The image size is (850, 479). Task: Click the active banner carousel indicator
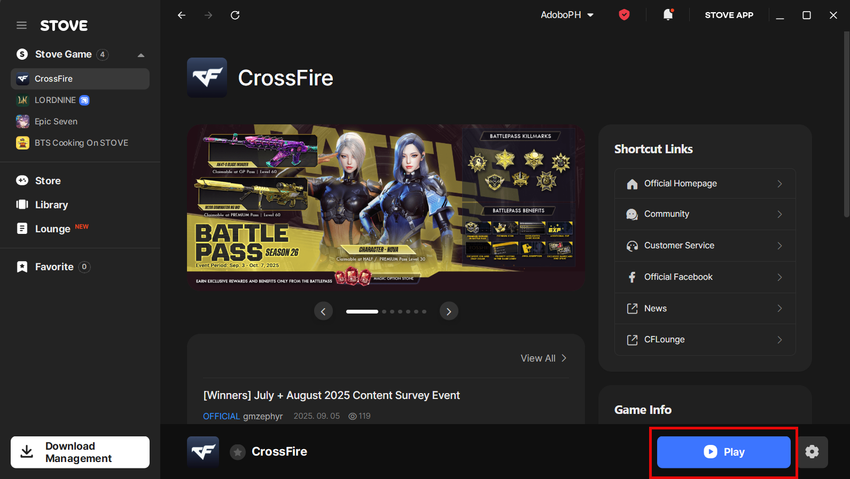coord(362,311)
